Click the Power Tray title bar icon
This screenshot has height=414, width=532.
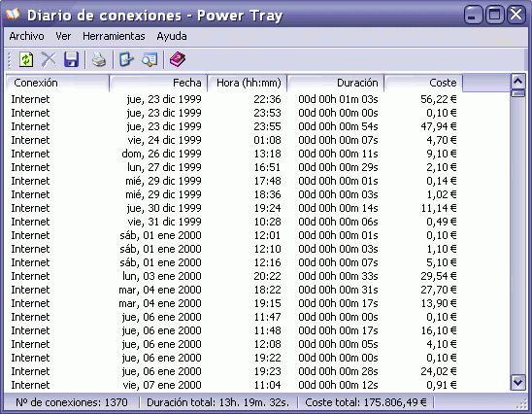[x=13, y=15]
